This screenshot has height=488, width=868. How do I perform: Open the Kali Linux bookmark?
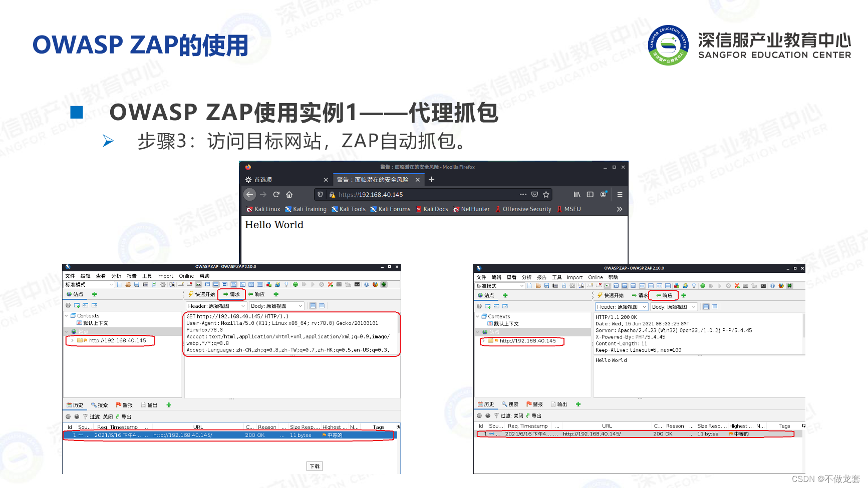tap(263, 209)
